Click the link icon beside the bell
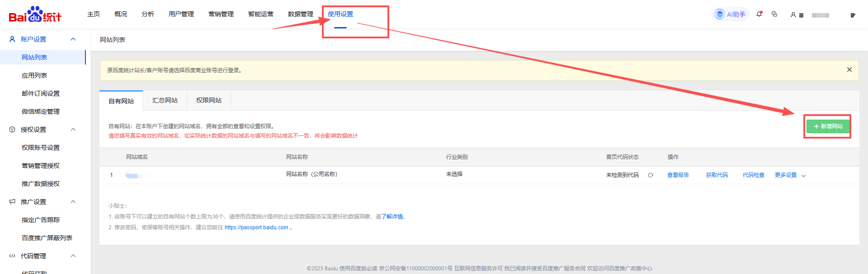This screenshot has height=274, width=868. pyautogui.click(x=774, y=14)
